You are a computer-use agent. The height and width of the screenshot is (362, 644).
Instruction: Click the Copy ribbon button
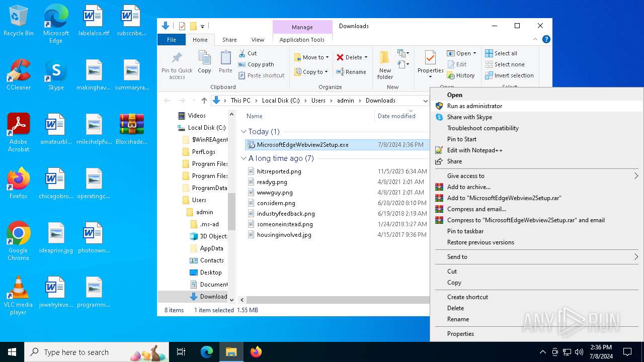pos(204,62)
